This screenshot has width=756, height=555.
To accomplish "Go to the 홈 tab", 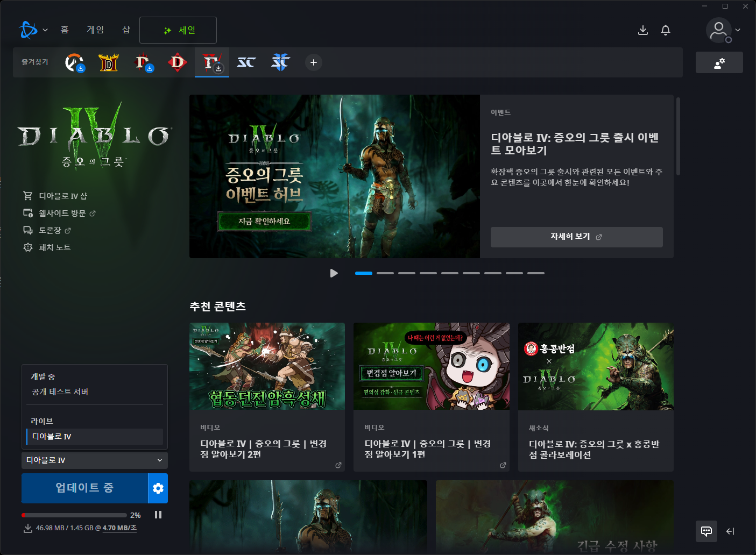I will click(65, 30).
